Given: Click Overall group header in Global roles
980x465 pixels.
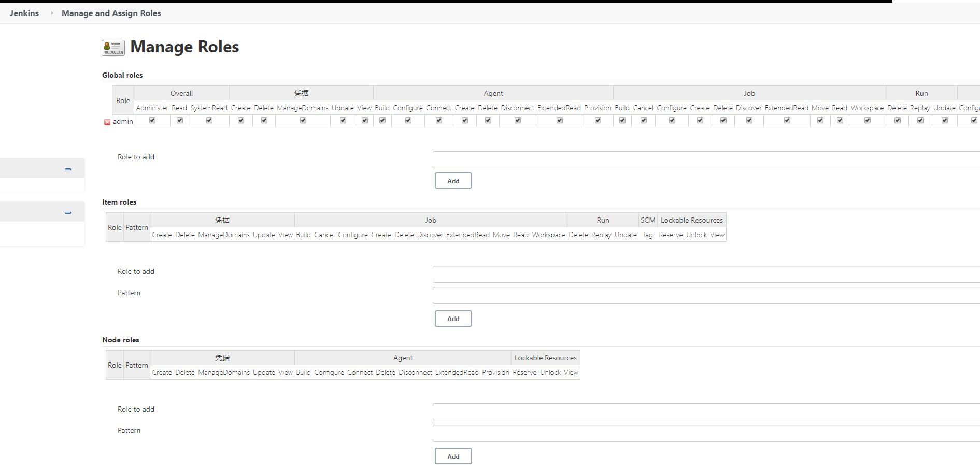Looking at the screenshot, I should [181, 93].
